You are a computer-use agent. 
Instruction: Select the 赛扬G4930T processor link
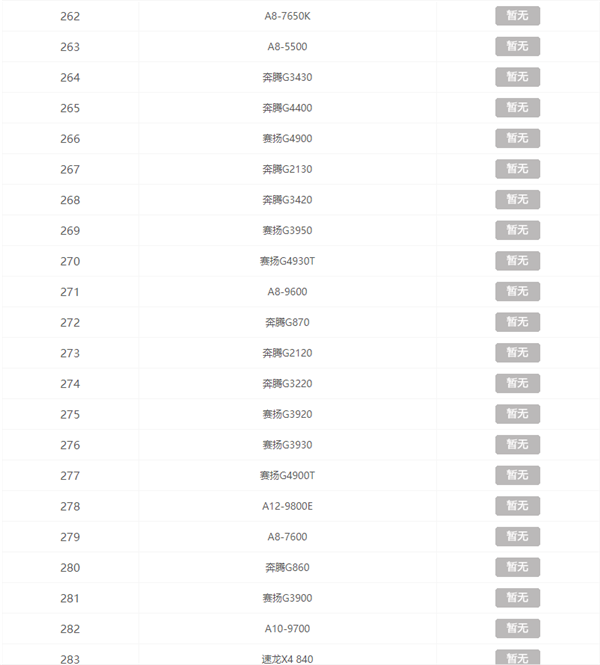[287, 261]
